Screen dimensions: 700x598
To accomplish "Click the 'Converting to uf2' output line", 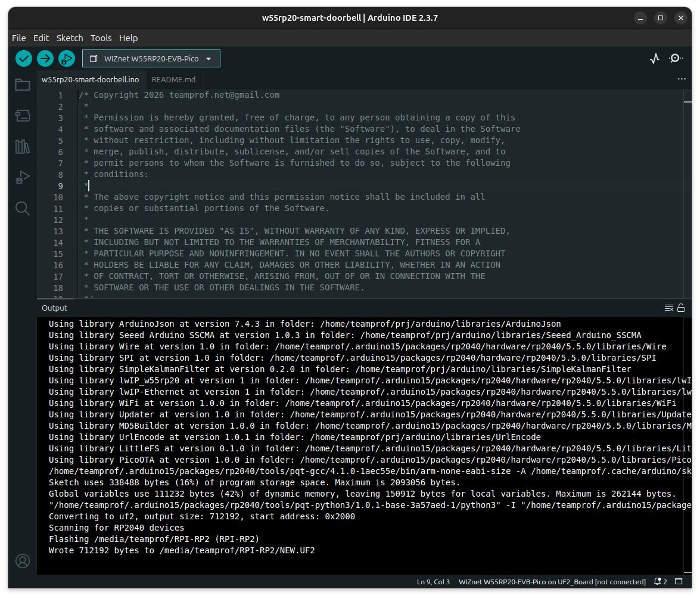I will click(x=202, y=517).
